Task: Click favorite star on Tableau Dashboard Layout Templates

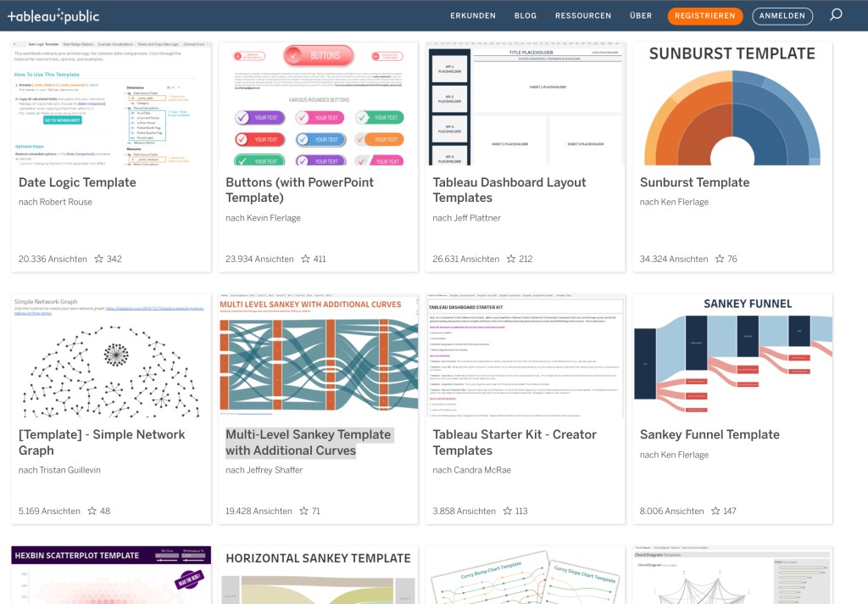Action: coord(511,259)
